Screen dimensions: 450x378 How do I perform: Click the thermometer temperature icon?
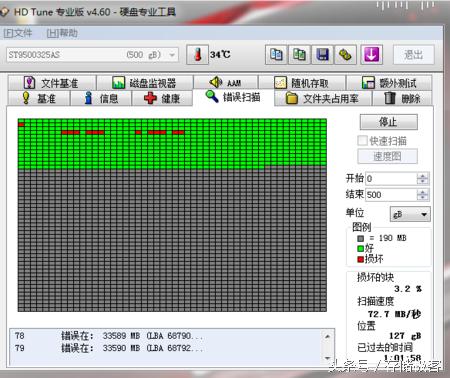pyautogui.click(x=197, y=55)
